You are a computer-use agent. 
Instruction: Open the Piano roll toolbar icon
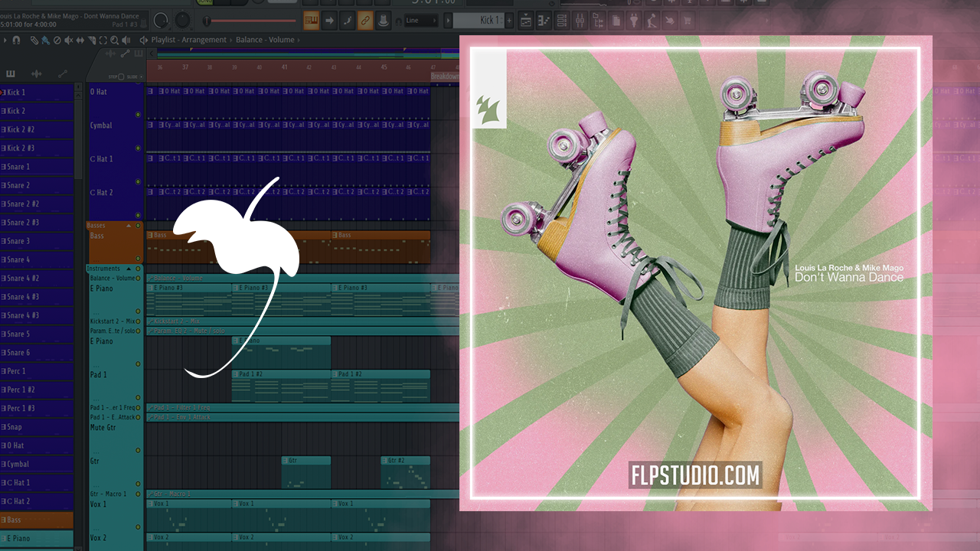coord(546,20)
